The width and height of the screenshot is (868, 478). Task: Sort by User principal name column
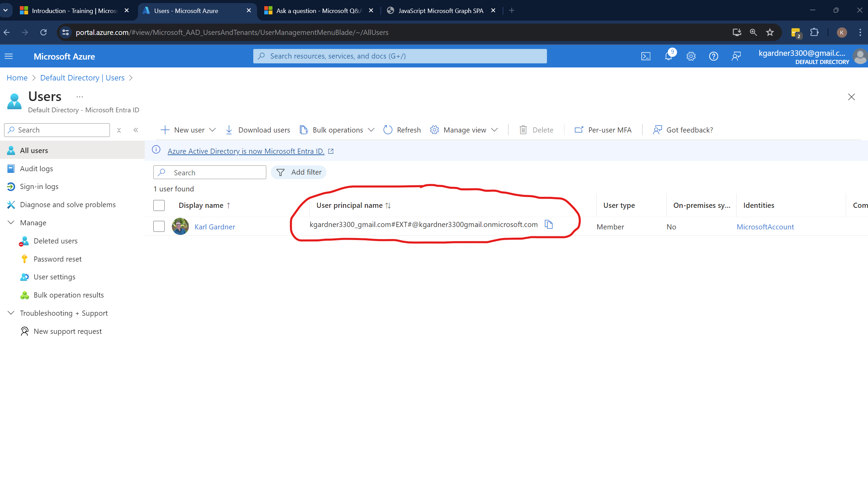354,205
